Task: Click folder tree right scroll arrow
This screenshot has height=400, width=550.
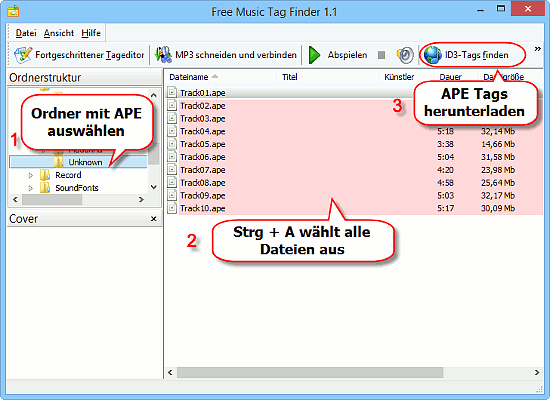Action: (141, 200)
